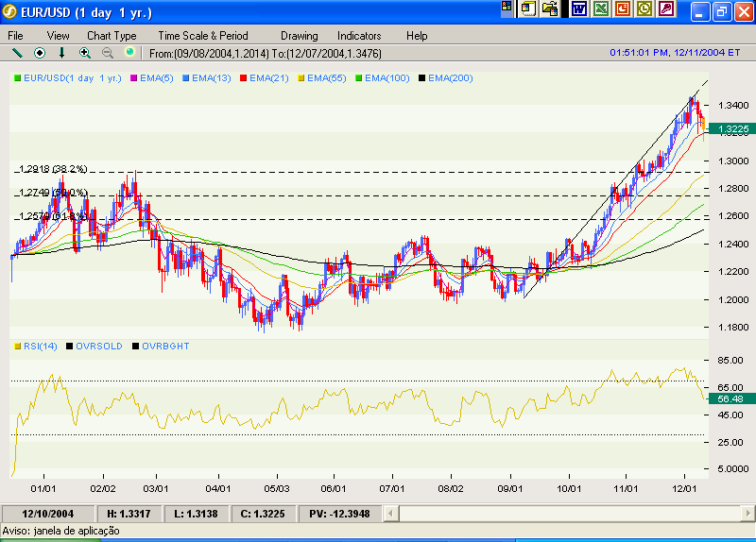Launch Excel from the Office shortcut bar
Image resolution: width=756 pixels, height=542 pixels.
tap(600, 9)
